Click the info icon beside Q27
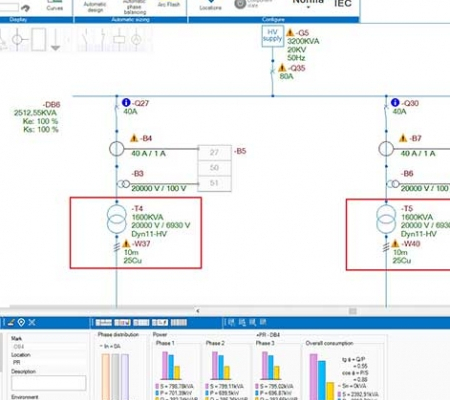This screenshot has height=400, width=450. (126, 103)
